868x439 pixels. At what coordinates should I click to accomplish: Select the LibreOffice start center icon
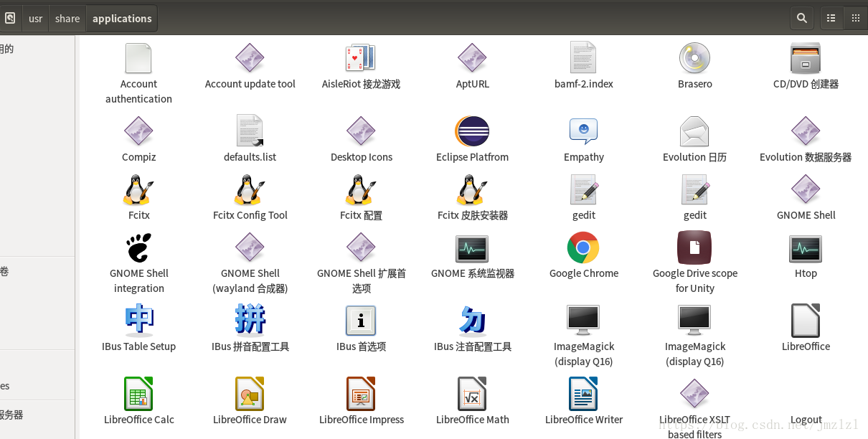[x=806, y=321]
